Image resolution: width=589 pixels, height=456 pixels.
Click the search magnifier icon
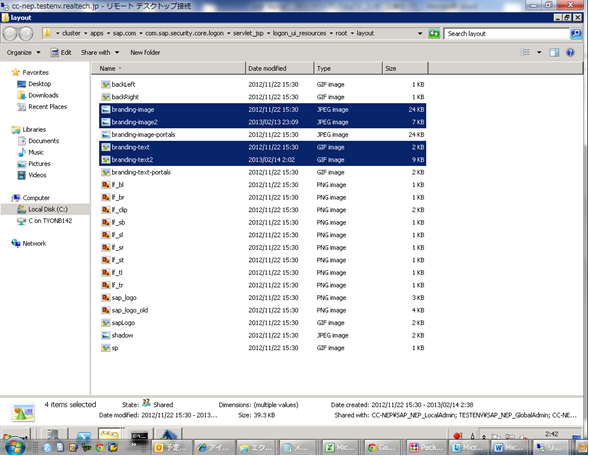(x=576, y=34)
